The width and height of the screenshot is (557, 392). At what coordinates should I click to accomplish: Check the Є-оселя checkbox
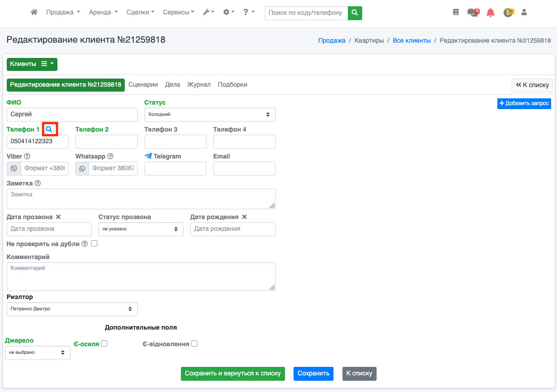(x=104, y=344)
